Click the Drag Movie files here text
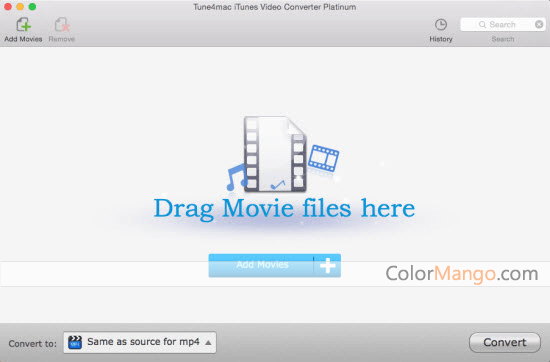The height and width of the screenshot is (362, 550). pyautogui.click(x=284, y=208)
